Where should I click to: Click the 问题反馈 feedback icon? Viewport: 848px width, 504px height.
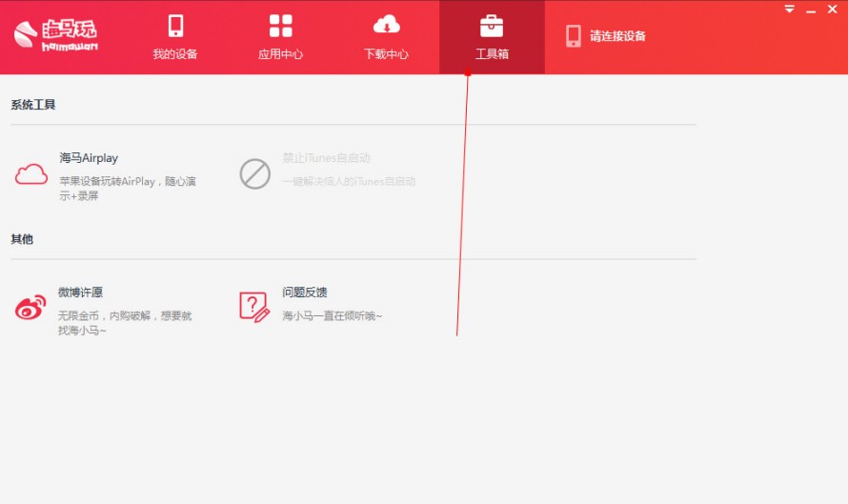[254, 307]
